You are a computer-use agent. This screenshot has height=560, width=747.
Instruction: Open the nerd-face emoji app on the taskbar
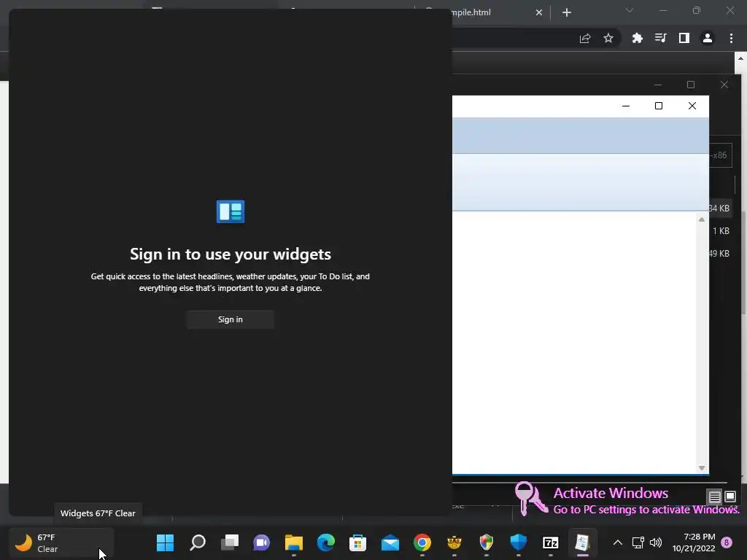tap(454, 542)
